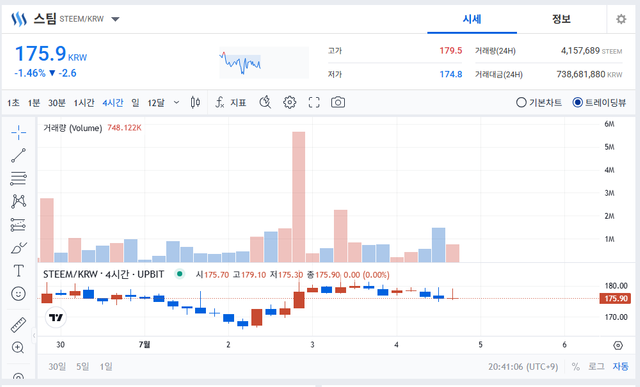Click the Steem coin logo
The height and width of the screenshot is (387, 640).
coord(19,19)
